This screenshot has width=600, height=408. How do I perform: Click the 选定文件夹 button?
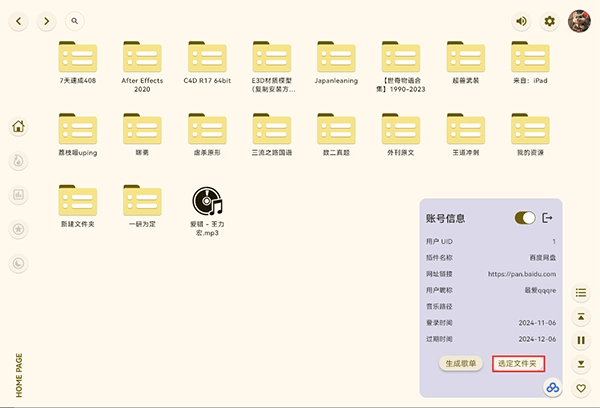coord(518,363)
